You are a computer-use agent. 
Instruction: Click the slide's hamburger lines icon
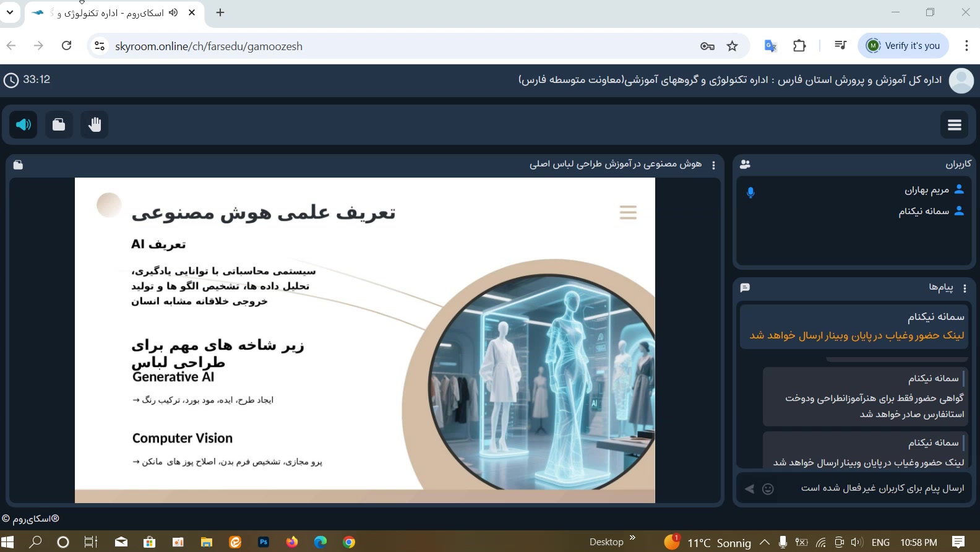coord(628,213)
